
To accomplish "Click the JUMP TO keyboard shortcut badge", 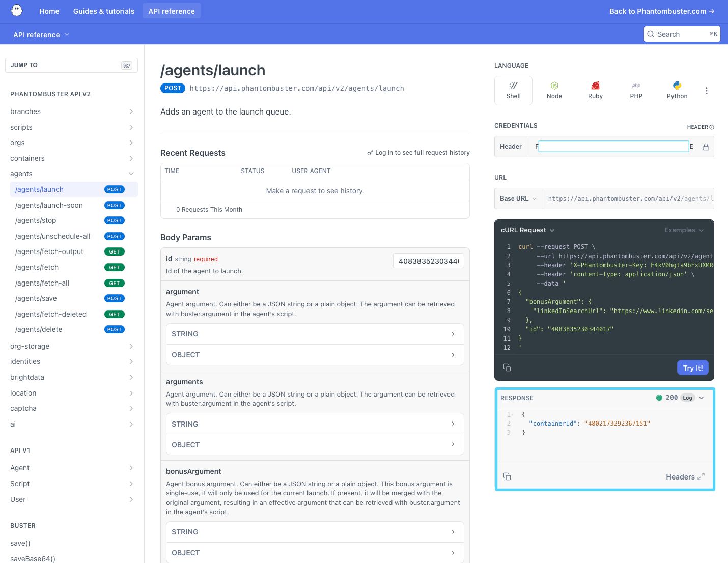I will [127, 65].
